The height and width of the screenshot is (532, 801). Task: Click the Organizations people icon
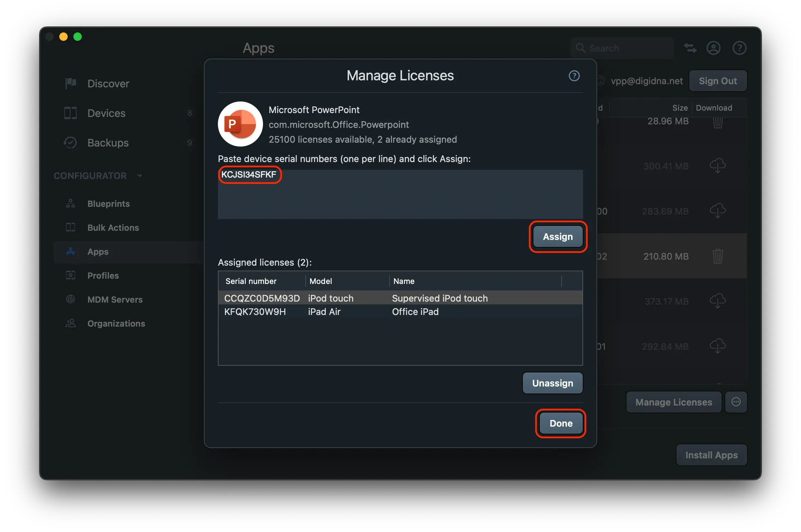tap(71, 323)
